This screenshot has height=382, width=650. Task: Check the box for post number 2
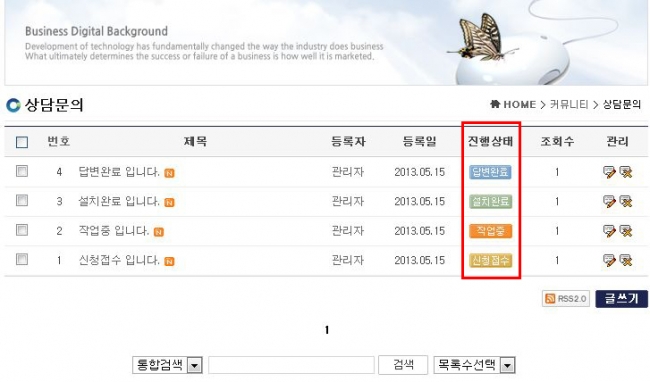point(22,230)
